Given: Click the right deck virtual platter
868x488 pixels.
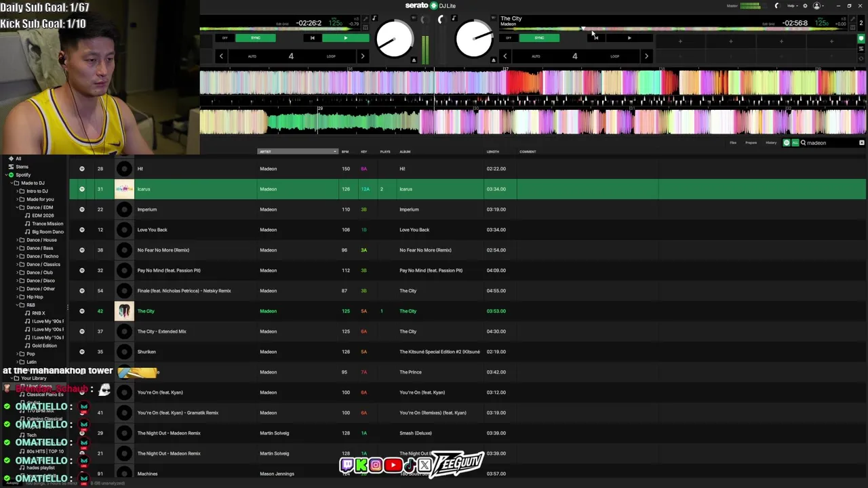Looking at the screenshot, I should click(474, 39).
